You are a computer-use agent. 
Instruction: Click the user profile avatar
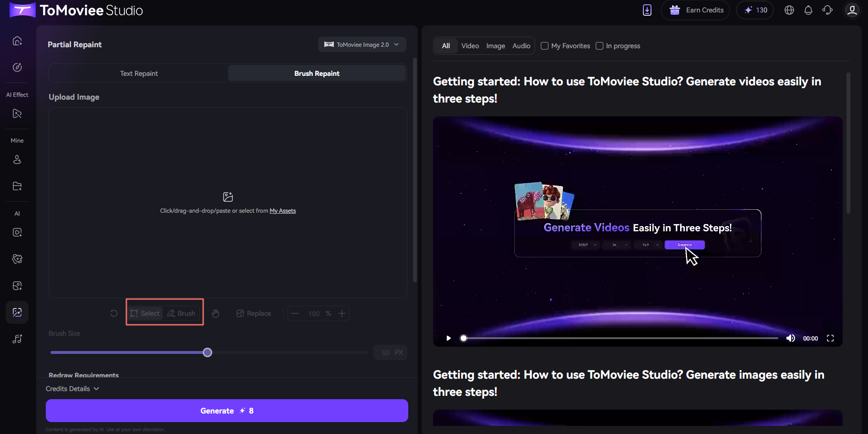pos(852,10)
